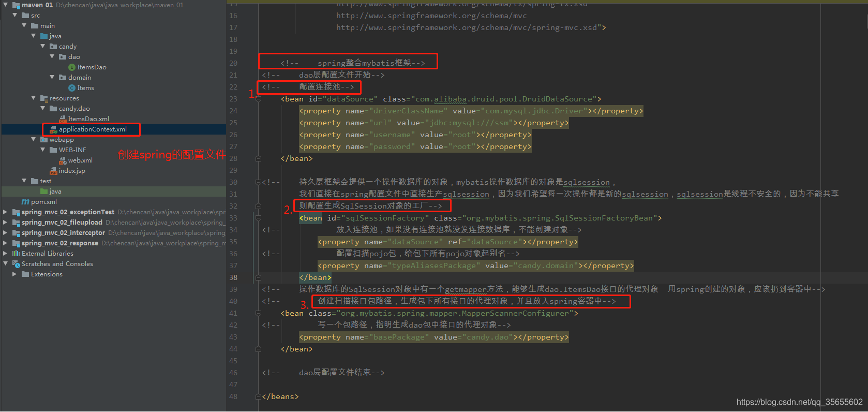868x412 pixels.
Task: Expand the spring_mvc_02_exceptionTest module
Action: [x=5, y=212]
